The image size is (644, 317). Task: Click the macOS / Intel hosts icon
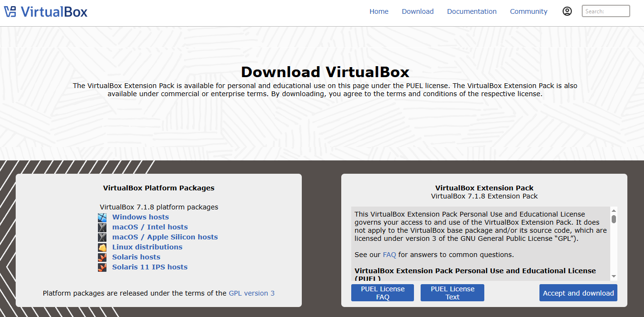102,228
